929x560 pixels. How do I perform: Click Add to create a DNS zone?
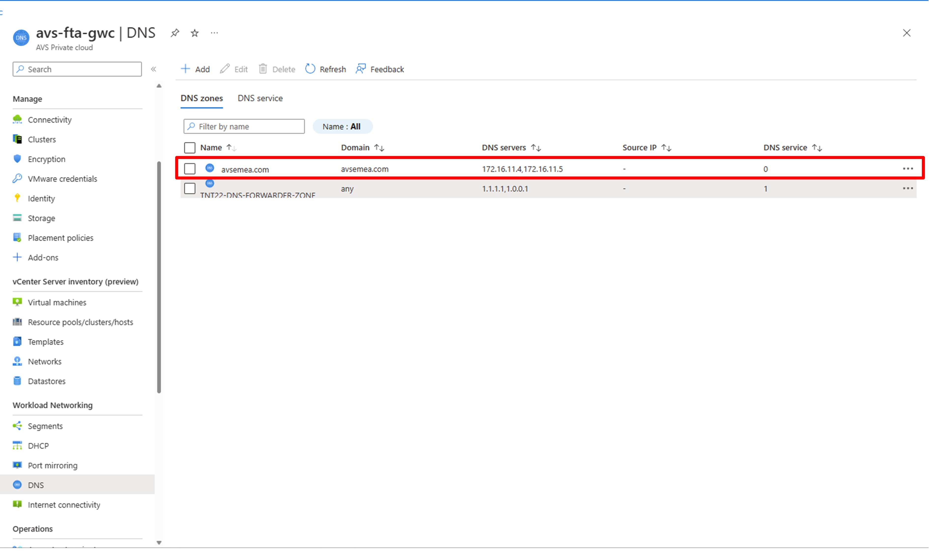(x=195, y=69)
